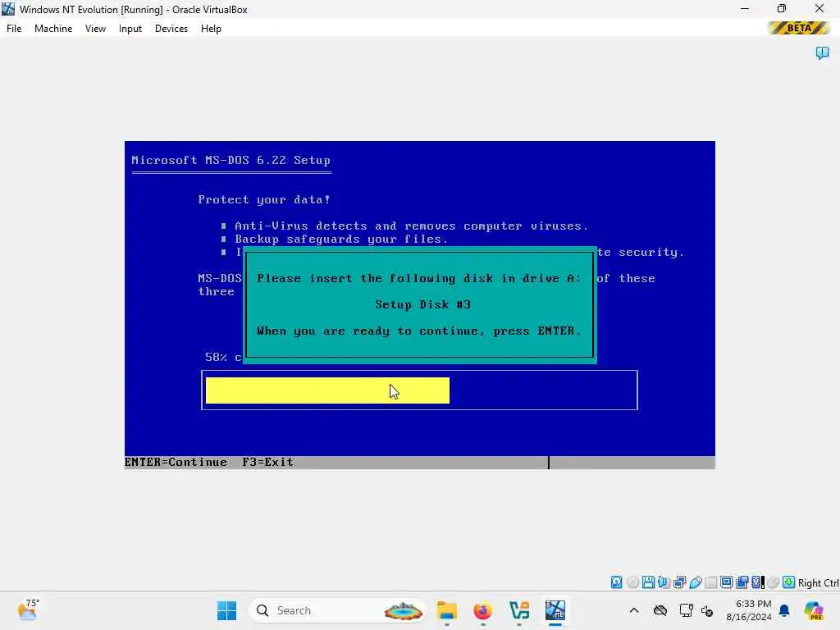840x630 pixels.
Task: Open the File menu
Action: click(x=14, y=29)
